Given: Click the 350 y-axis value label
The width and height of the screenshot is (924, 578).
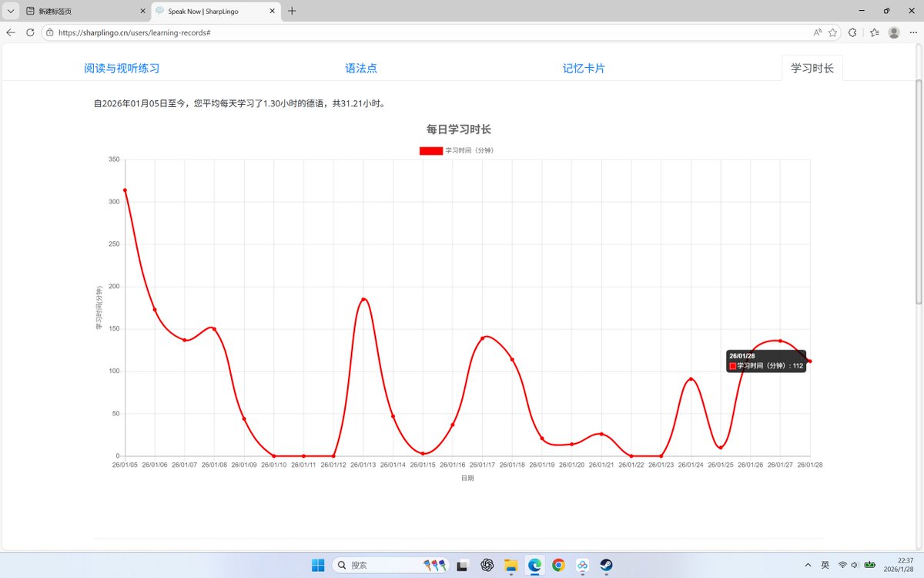Looking at the screenshot, I should pos(114,160).
